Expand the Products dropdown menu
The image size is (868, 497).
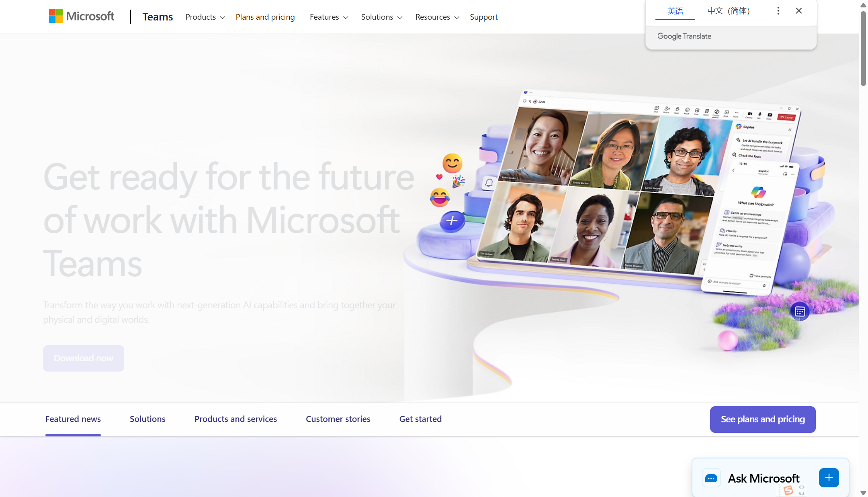[x=205, y=17]
